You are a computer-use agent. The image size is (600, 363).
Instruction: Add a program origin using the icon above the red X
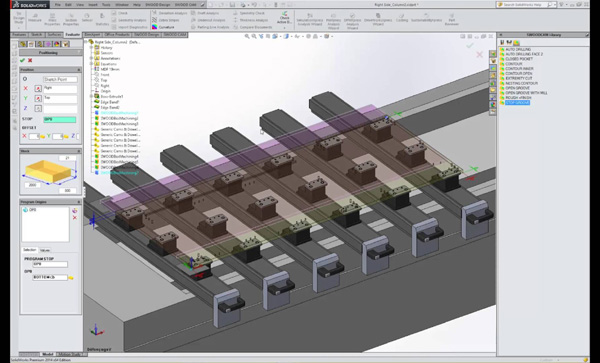pyautogui.click(x=75, y=210)
